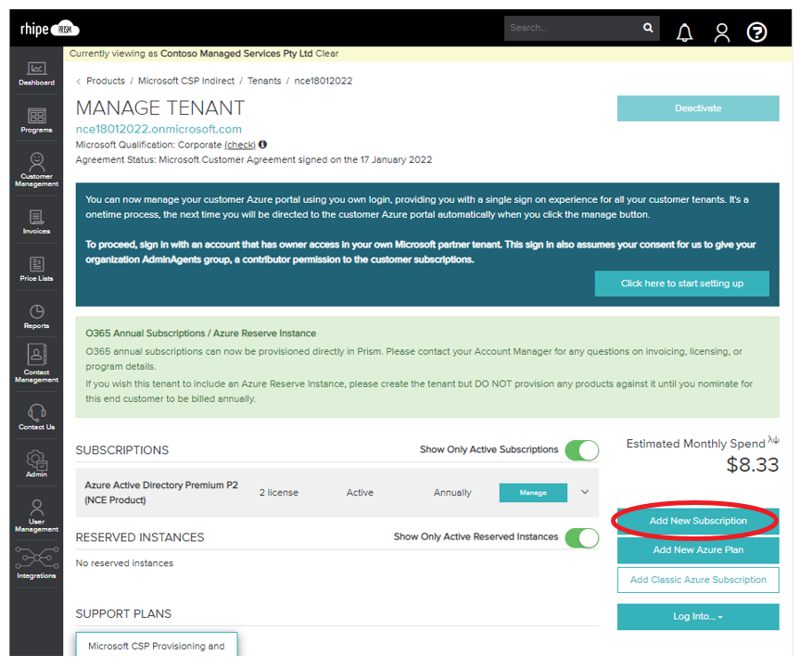Click the MANAGE TENANT heading
The height and width of the screenshot is (668, 812).
160,108
